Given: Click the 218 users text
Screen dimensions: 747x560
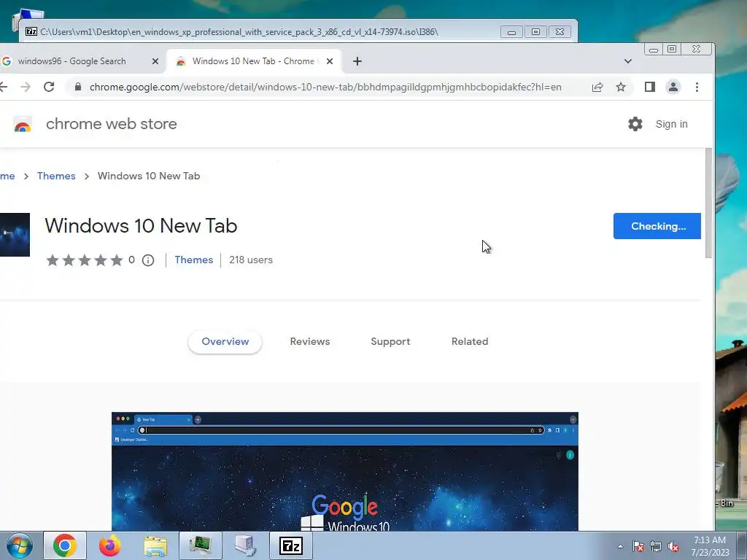Looking at the screenshot, I should (251, 260).
